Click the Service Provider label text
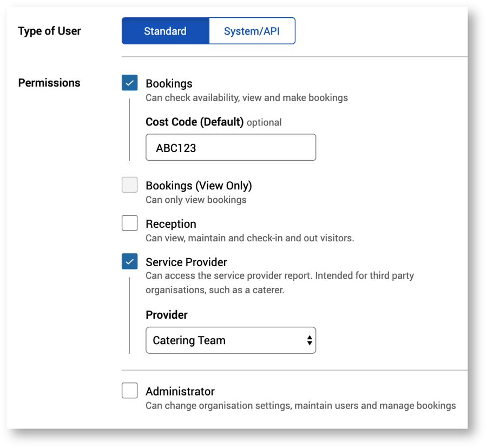 (x=186, y=262)
